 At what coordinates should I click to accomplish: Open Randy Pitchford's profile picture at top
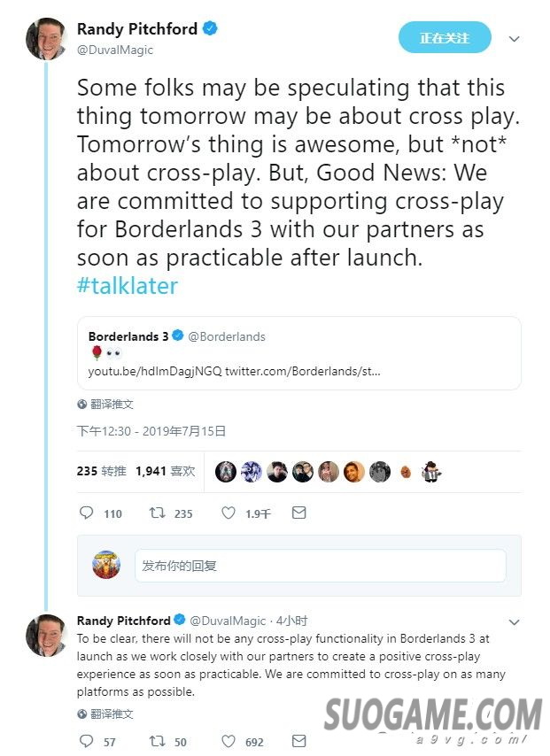(x=46, y=38)
